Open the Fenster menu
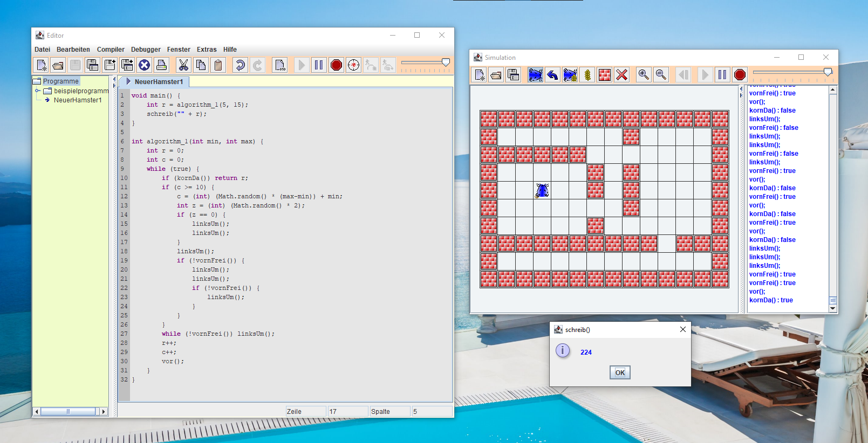 [x=179, y=50]
